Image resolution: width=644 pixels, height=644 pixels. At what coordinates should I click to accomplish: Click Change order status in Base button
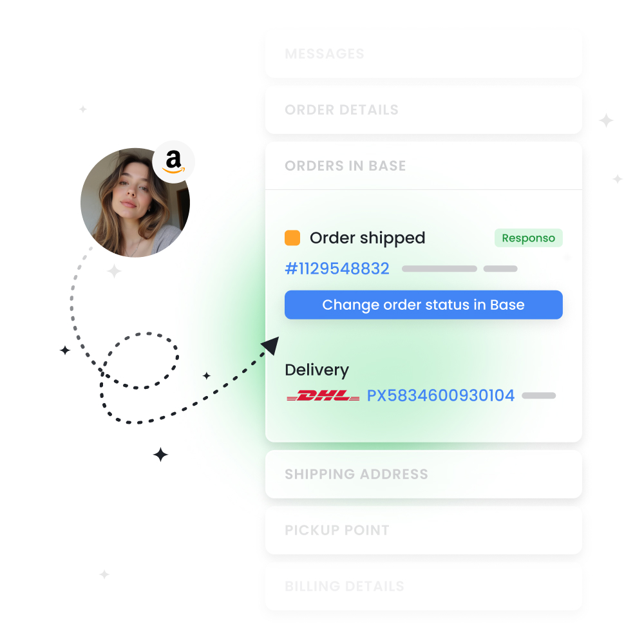[x=424, y=305]
